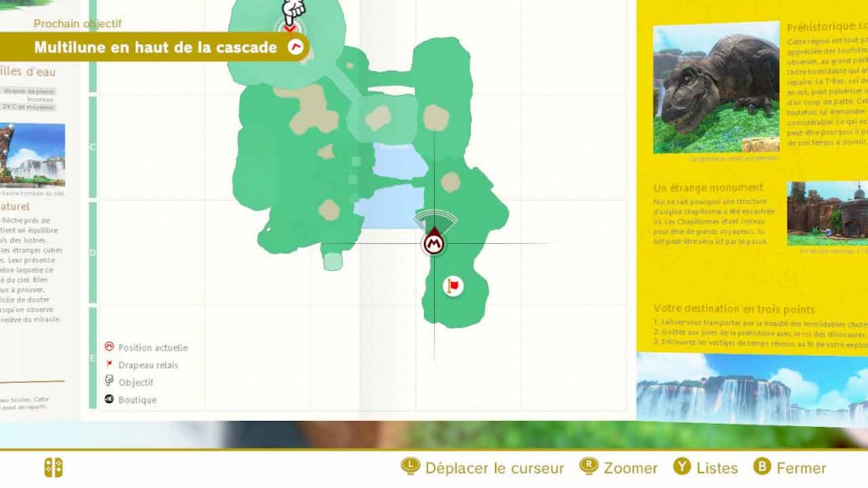Close the map with Fermer

tap(801, 468)
